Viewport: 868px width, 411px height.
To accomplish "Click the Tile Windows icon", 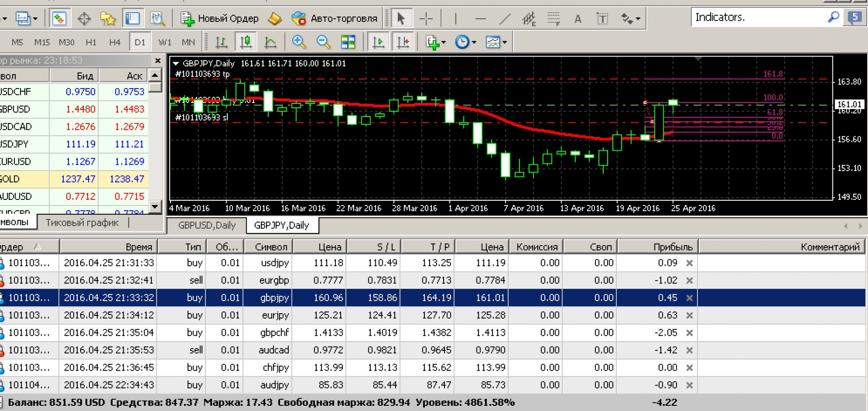I will pyautogui.click(x=348, y=42).
